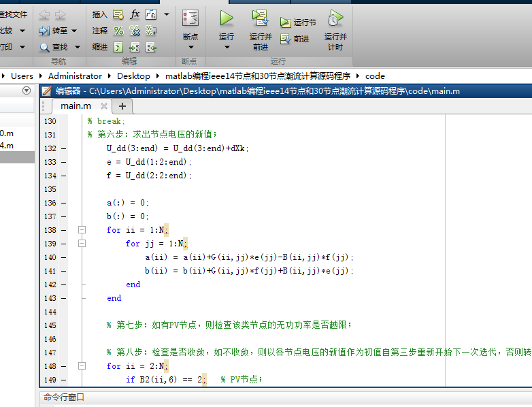Add a new editor tab with plus
Viewport: 532px width, 407px height.
click(x=122, y=106)
